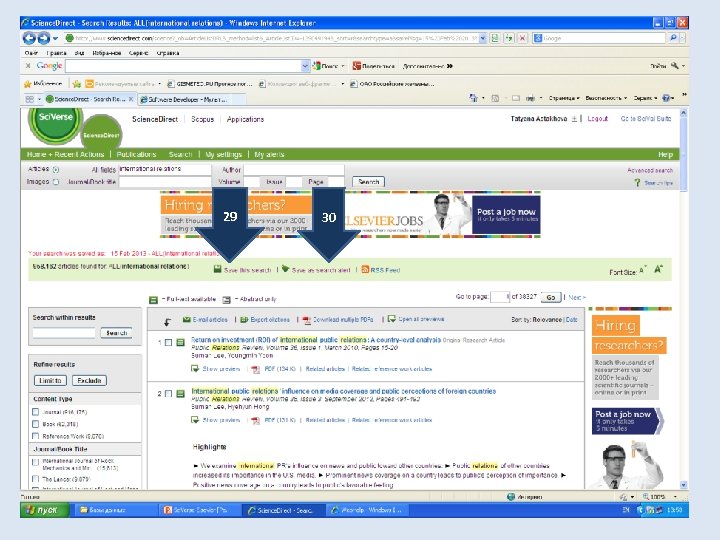The height and width of the screenshot is (540, 720).
Task: Decrease font size with small A icon
Action: tap(642, 270)
